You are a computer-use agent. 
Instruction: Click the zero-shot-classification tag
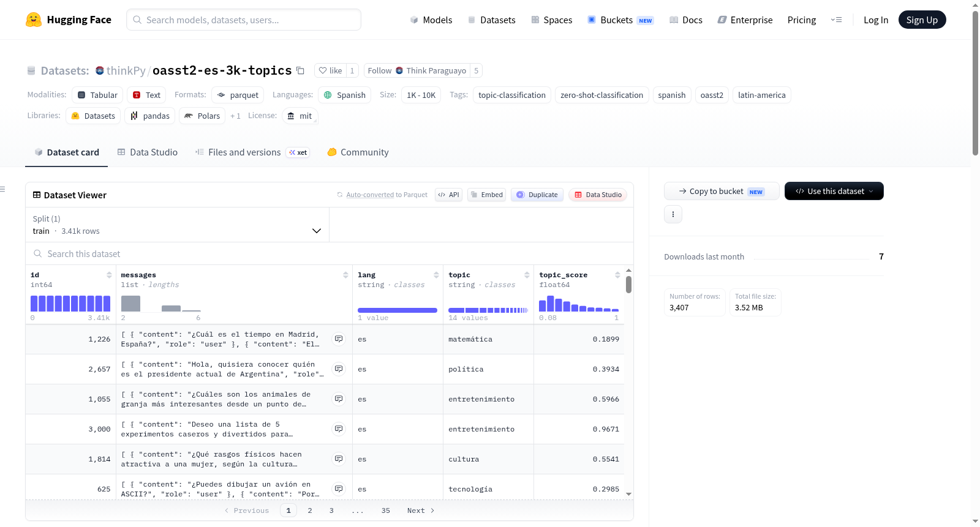[602, 95]
